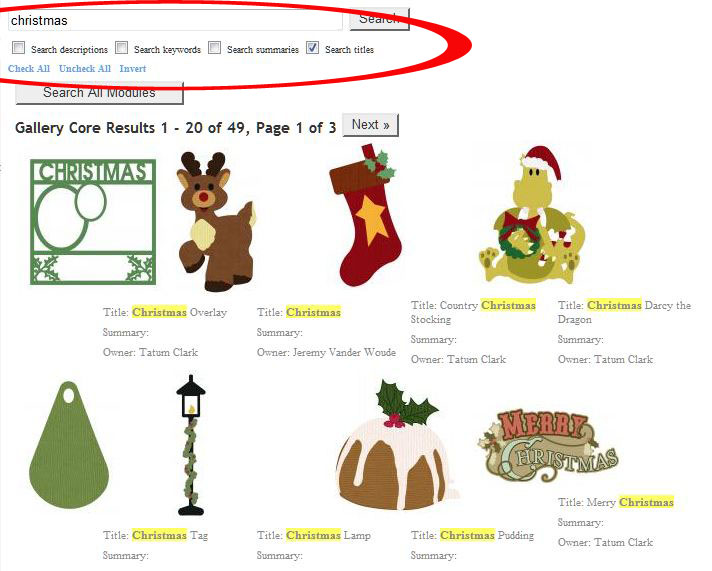Focus the search text field containing christmas
712x571 pixels.
tap(175, 20)
